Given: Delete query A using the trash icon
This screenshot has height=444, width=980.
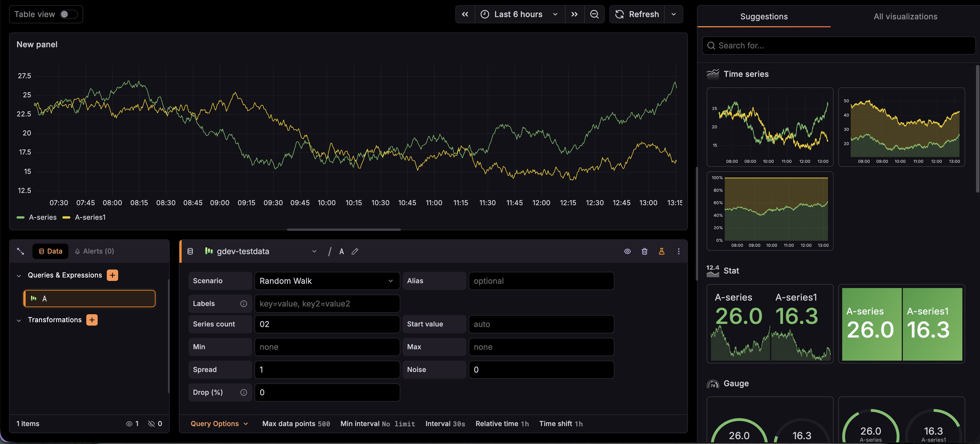Looking at the screenshot, I should pyautogui.click(x=644, y=251).
